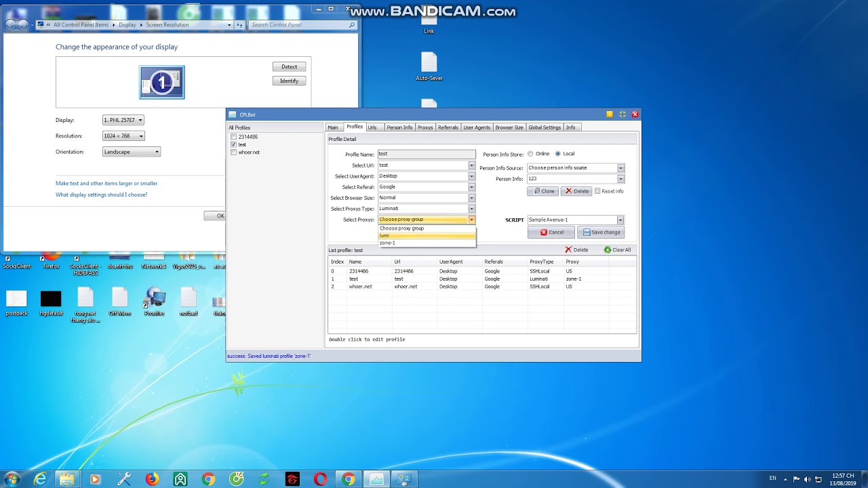
Task: Click the Cancel button in Profile Detail
Action: point(551,232)
